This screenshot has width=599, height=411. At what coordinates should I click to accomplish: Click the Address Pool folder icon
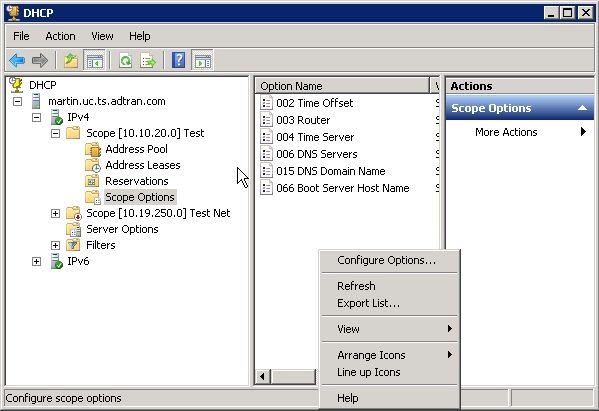(93, 149)
